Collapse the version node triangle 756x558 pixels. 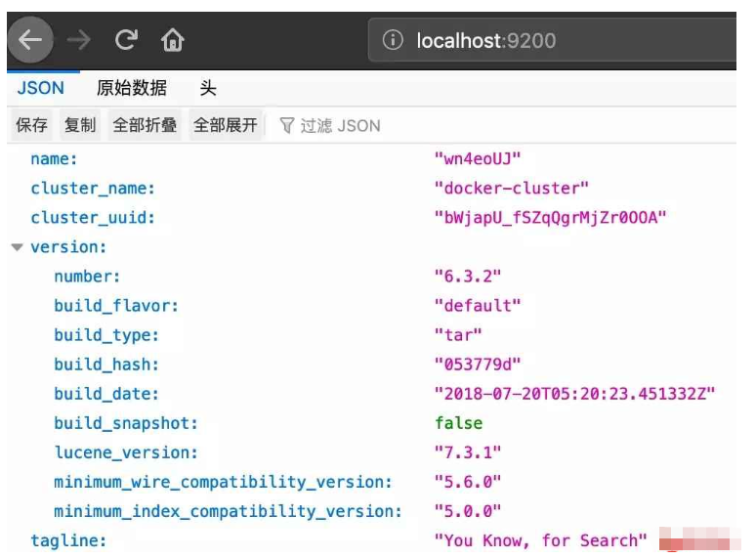pyautogui.click(x=17, y=247)
